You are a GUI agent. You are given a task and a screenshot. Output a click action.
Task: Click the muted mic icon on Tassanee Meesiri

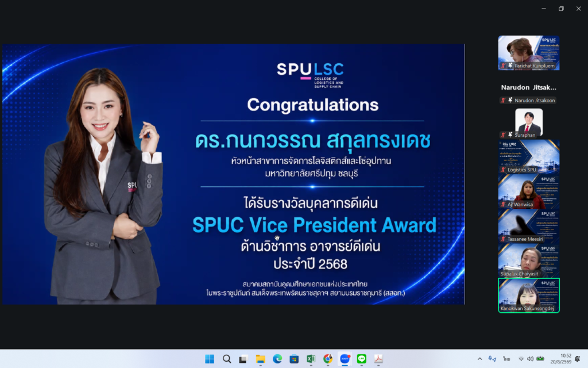[x=503, y=239]
